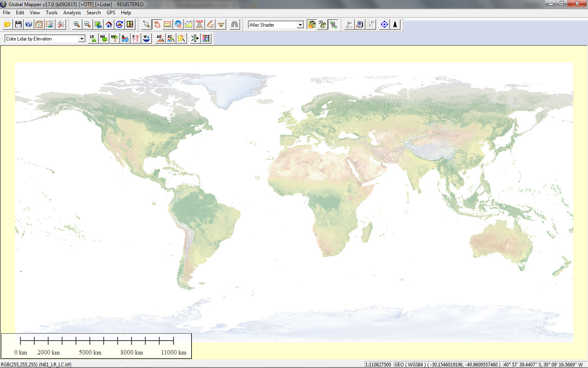Activate the Digitizer tool

pyautogui.click(x=210, y=24)
